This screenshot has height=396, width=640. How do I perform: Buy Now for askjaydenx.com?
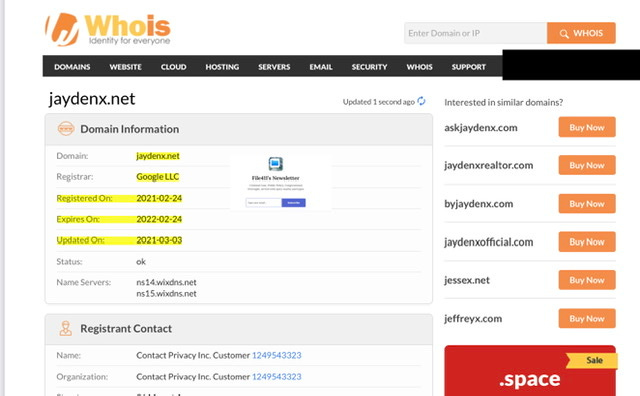pyautogui.click(x=587, y=127)
